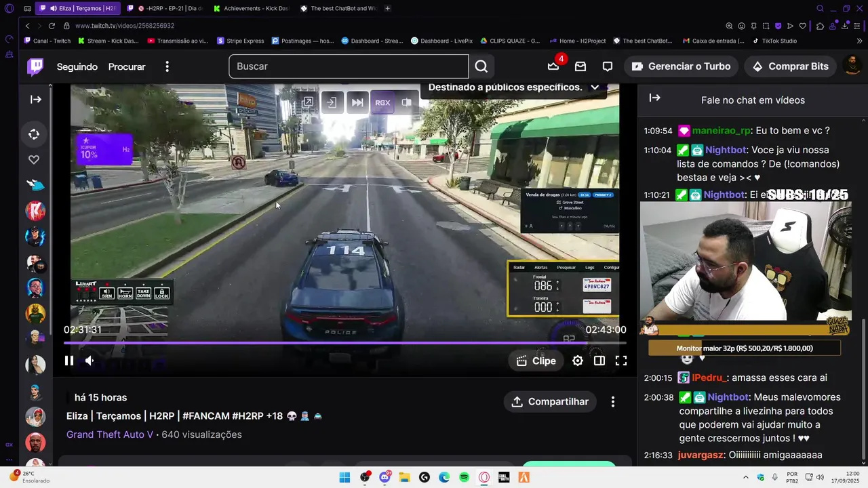
Task: Open Canal - Twitch bookmark
Action: point(47,41)
